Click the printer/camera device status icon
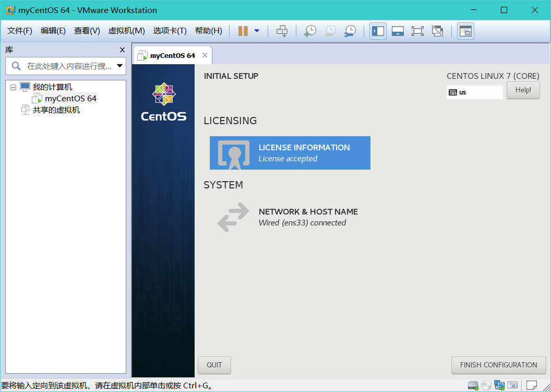This screenshot has width=551, height=392. tap(512, 385)
